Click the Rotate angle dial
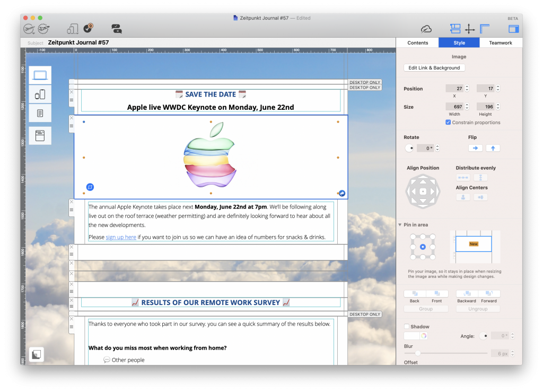The height and width of the screenshot is (392, 543). tap(409, 148)
